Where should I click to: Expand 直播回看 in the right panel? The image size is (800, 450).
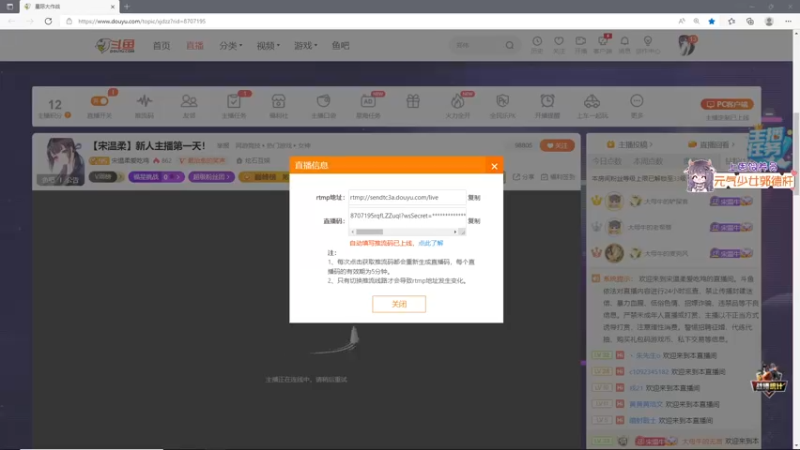(x=712, y=145)
